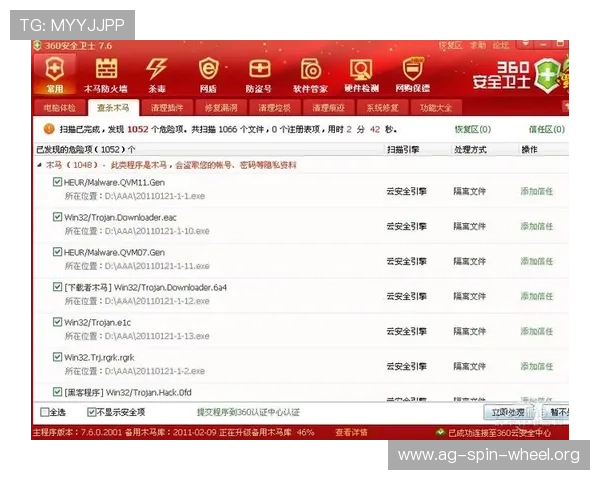The height and width of the screenshot is (480, 600).
Task: Click 云安全引擎 in Win32.Trj.rgrk.rgrk row
Action: click(x=406, y=367)
